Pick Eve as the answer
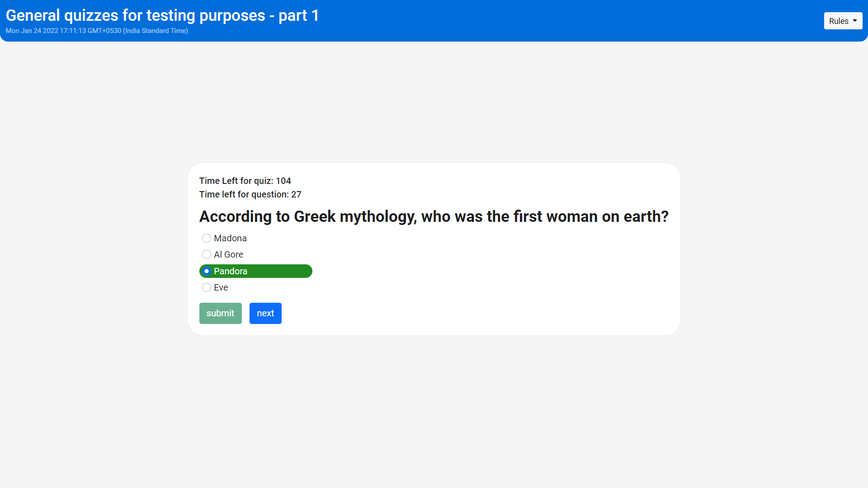Viewport: 868px width, 488px height. coord(207,287)
